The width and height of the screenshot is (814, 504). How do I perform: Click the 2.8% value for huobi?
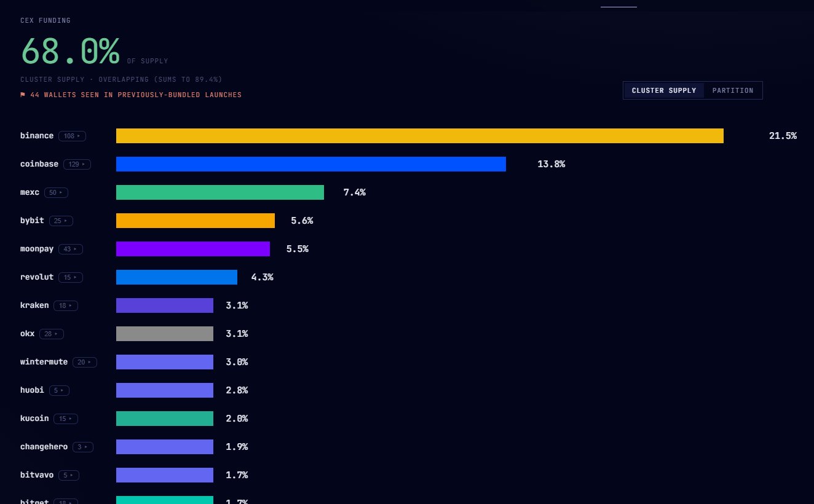237,390
